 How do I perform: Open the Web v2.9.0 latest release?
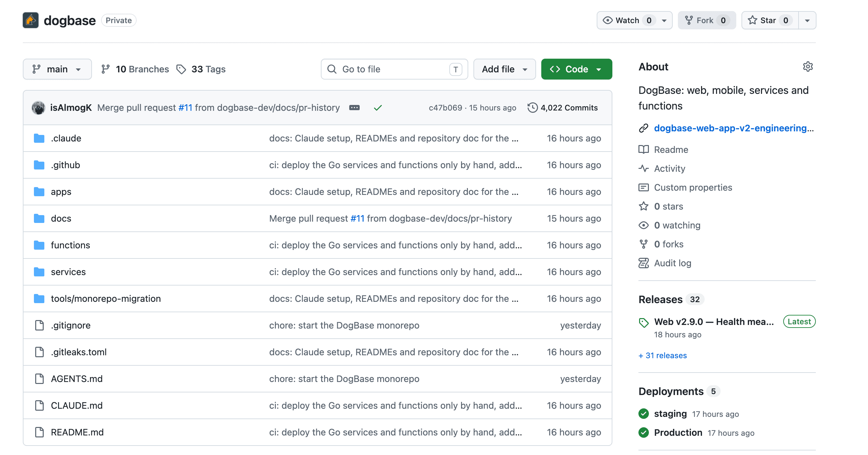point(714,322)
